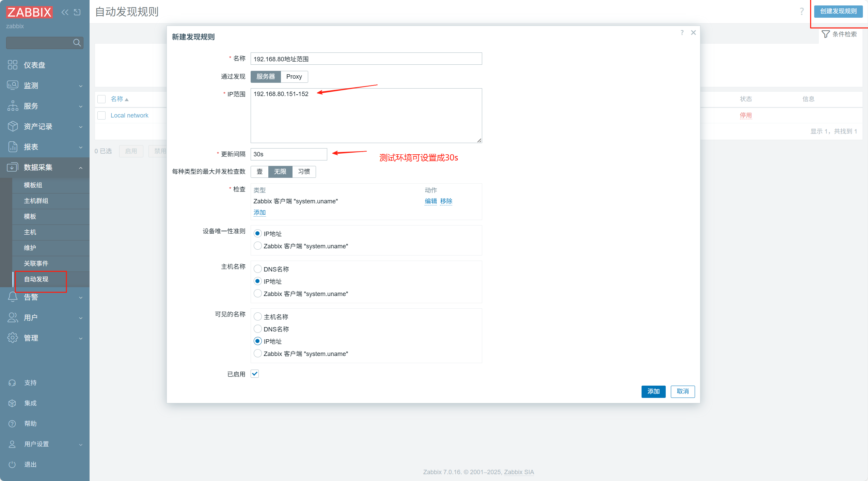This screenshot has height=481, width=868.
Task: Open the 主机群组 submenu item
Action: pos(51,201)
